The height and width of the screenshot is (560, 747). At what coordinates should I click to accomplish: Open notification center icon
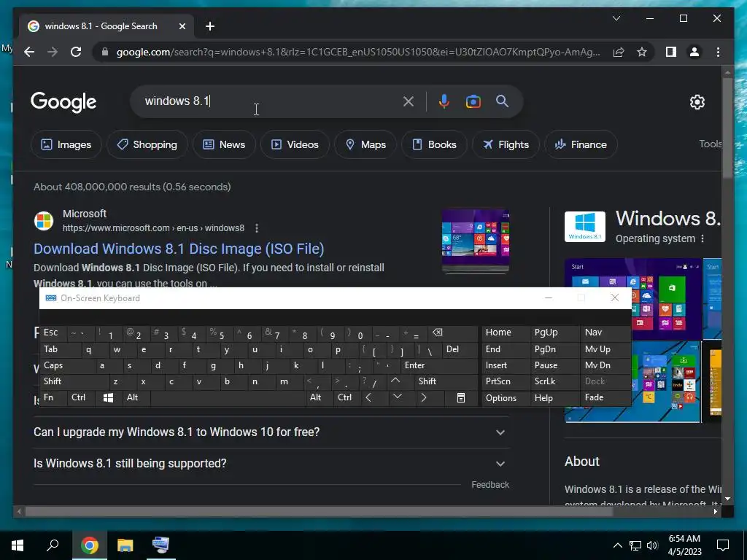pos(723,545)
